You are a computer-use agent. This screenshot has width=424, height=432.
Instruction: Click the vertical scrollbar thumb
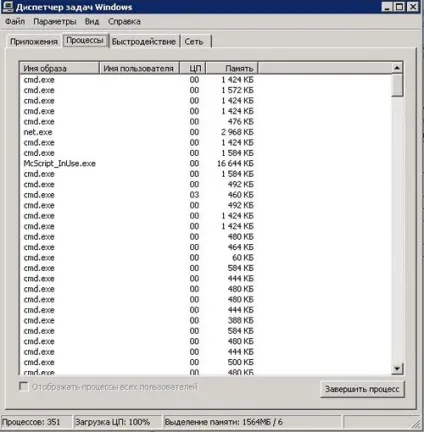(x=397, y=85)
